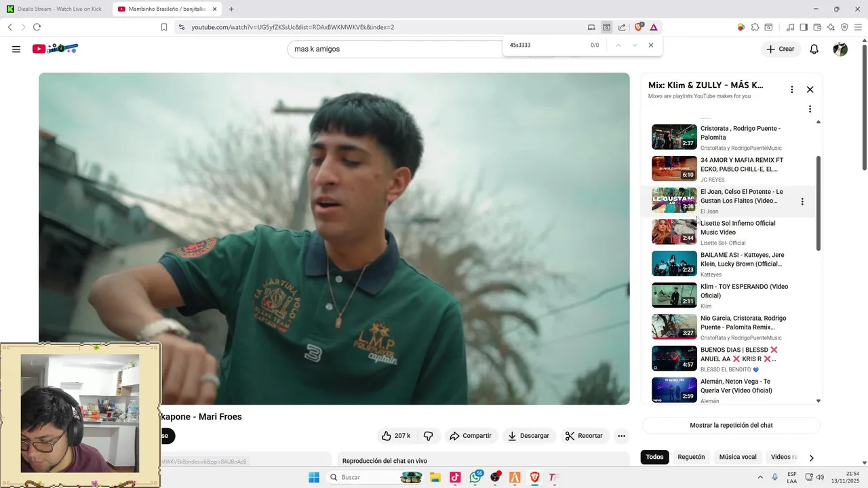Select the Música vocal filter chip
This screenshot has height=488, width=868.
[x=738, y=457]
